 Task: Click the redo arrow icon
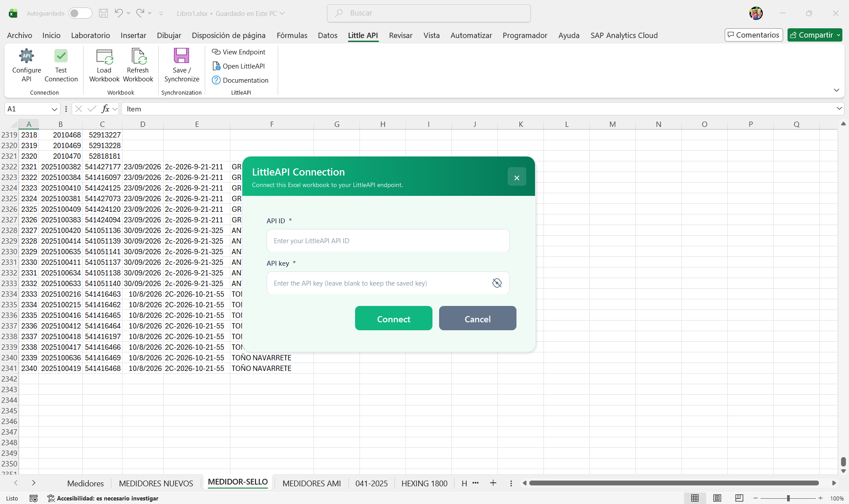click(x=140, y=13)
